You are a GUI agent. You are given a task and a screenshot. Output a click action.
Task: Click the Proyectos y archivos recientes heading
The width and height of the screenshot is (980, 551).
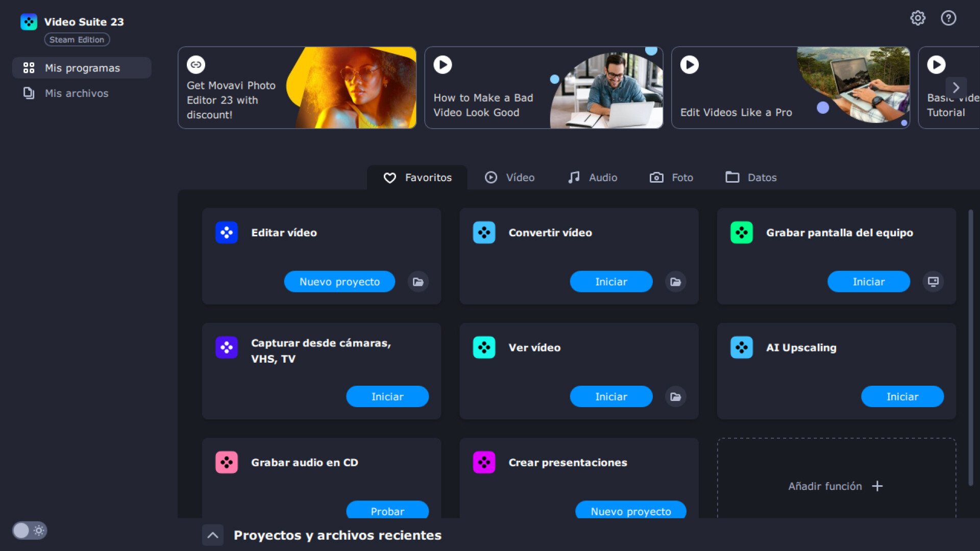(337, 535)
